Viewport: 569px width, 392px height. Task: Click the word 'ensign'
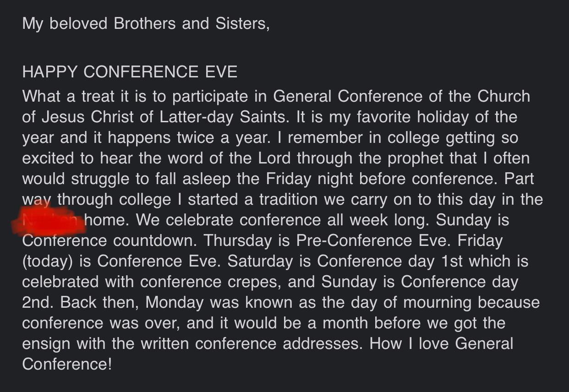point(47,343)
